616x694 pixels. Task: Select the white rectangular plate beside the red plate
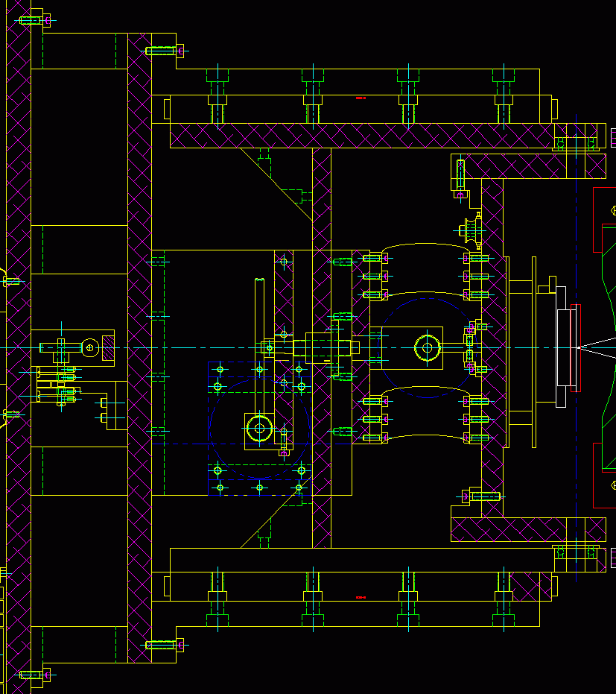pos(561,347)
